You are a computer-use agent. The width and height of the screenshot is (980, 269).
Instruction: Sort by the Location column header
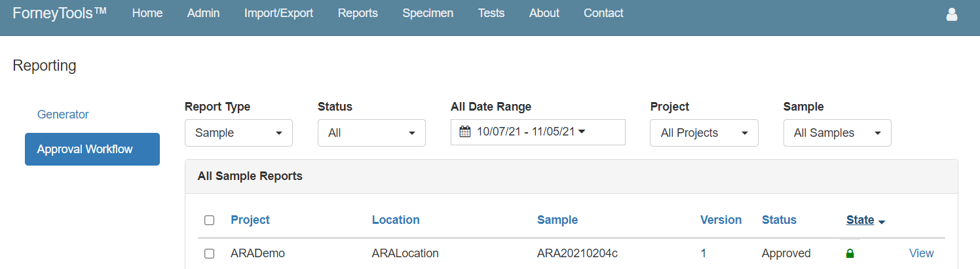click(396, 220)
